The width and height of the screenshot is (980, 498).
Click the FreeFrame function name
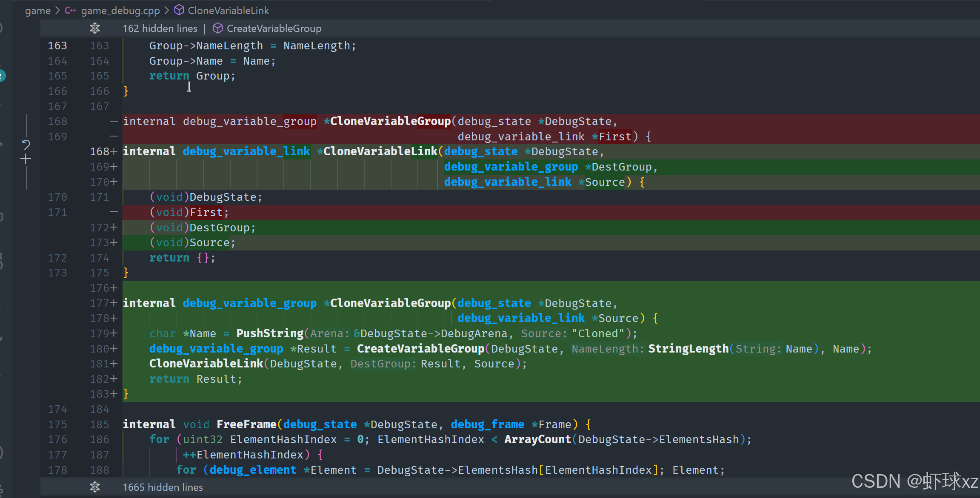click(246, 424)
